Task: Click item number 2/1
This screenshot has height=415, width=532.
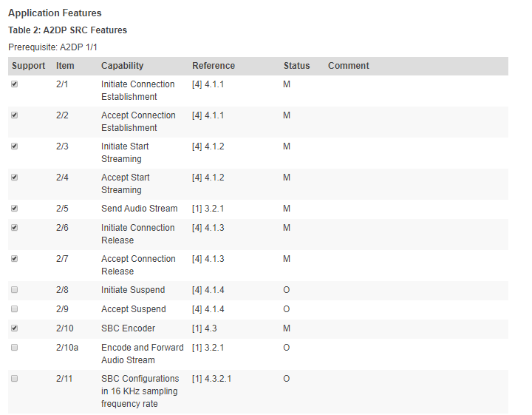Action: coord(62,84)
